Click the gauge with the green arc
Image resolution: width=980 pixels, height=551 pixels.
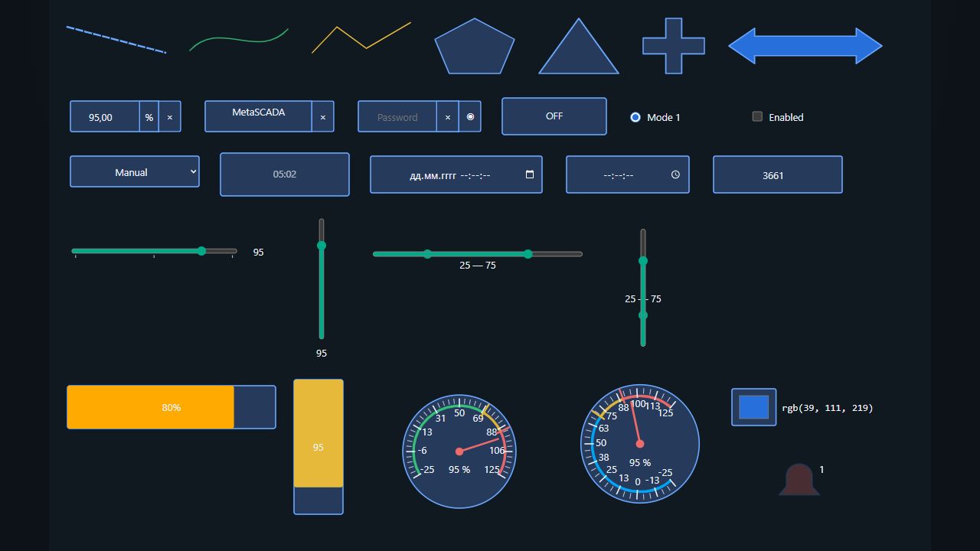pyautogui.click(x=459, y=452)
